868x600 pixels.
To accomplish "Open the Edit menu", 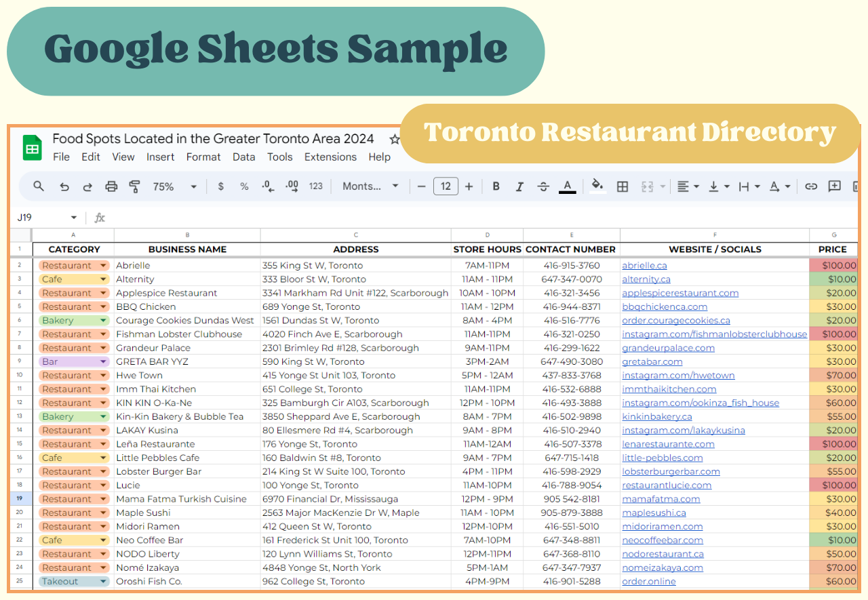I will (91, 157).
